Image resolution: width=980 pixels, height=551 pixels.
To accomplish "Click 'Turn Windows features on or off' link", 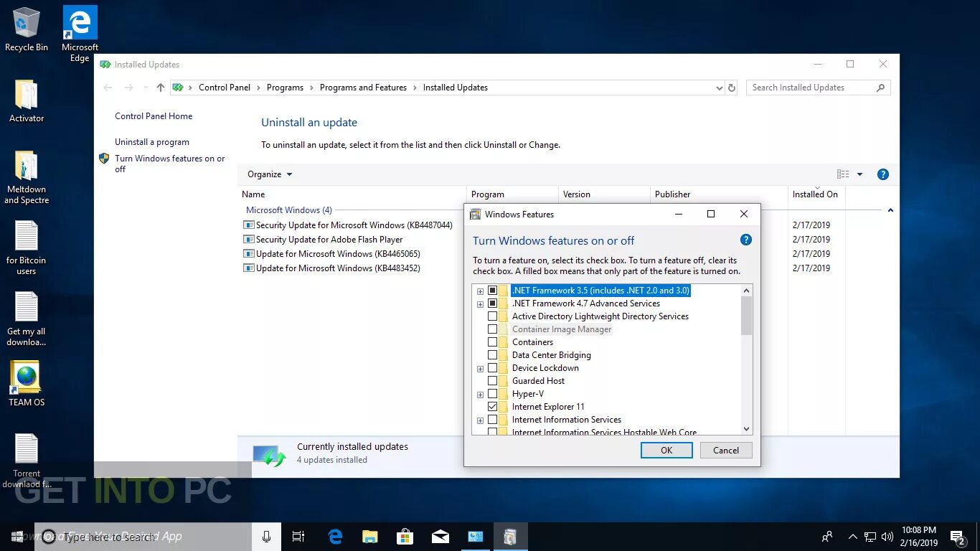I will (170, 164).
